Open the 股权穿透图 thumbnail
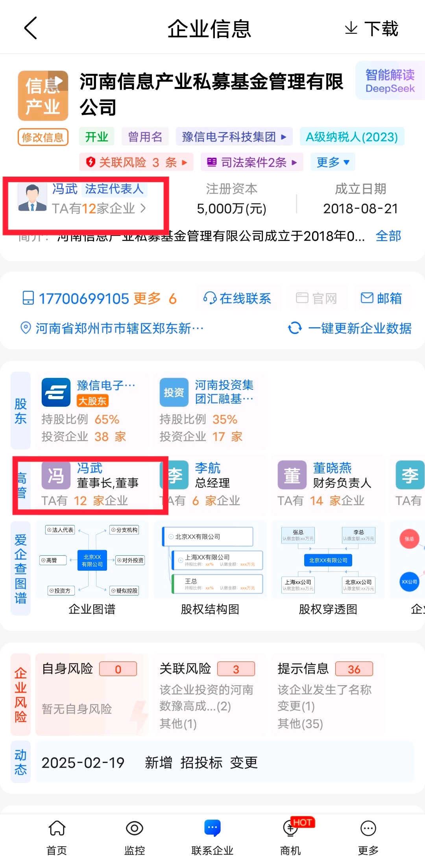This screenshot has width=425, height=868. click(x=328, y=560)
